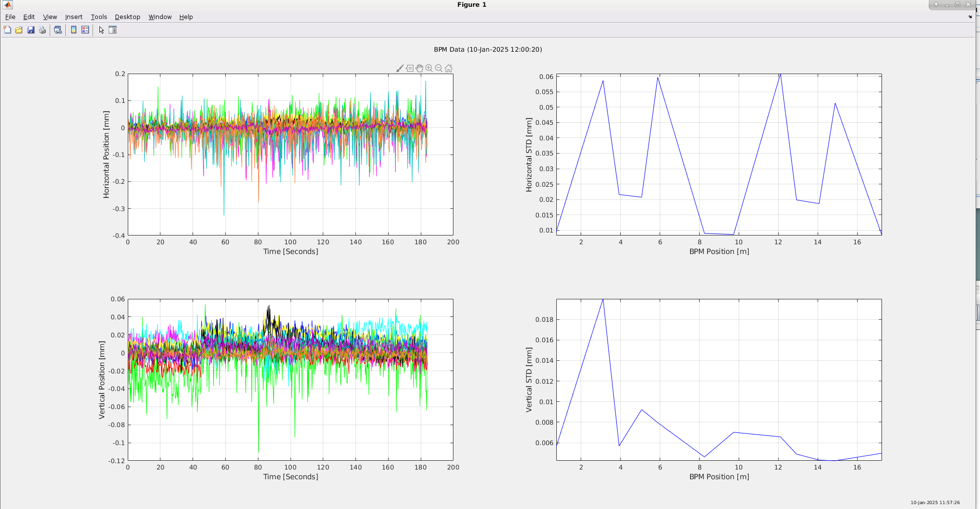Insert a legend from the toolbar
980x509 pixels.
(x=85, y=30)
